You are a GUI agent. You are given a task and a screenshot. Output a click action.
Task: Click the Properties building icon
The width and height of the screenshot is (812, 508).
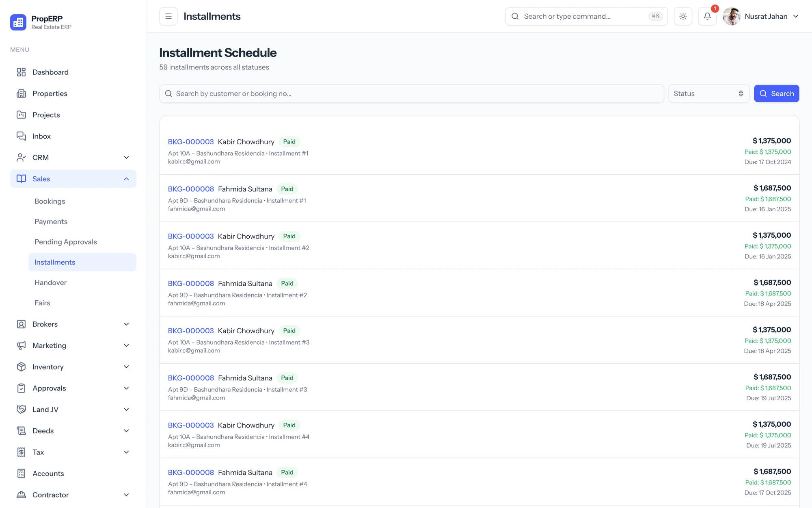point(21,93)
